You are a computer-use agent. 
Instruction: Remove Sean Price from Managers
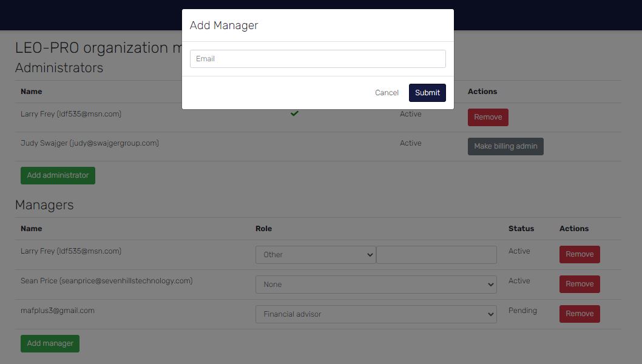(x=579, y=284)
